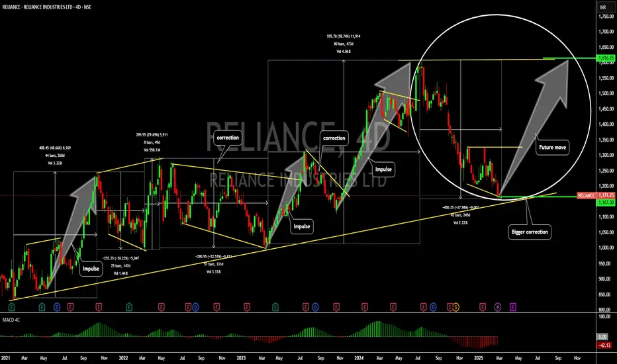Open the red earnings marker above May 2022
This screenshot has width=617, height=364.
tap(162, 307)
